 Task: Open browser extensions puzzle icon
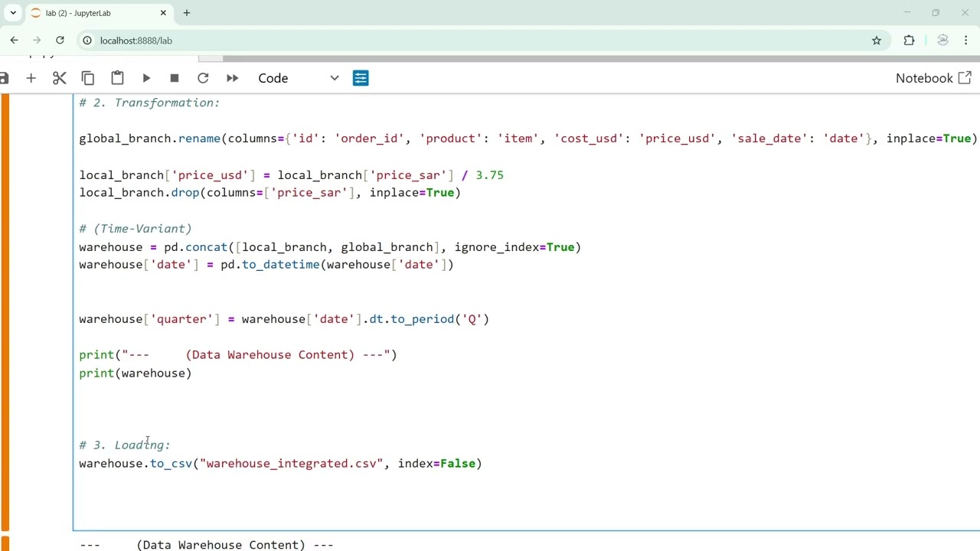click(x=909, y=41)
